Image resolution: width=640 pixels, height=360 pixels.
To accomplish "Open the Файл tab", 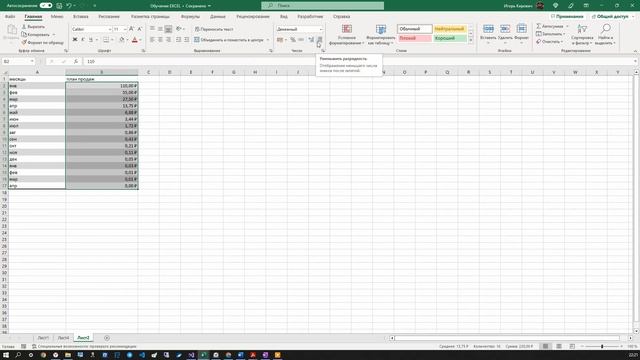I will [10, 17].
